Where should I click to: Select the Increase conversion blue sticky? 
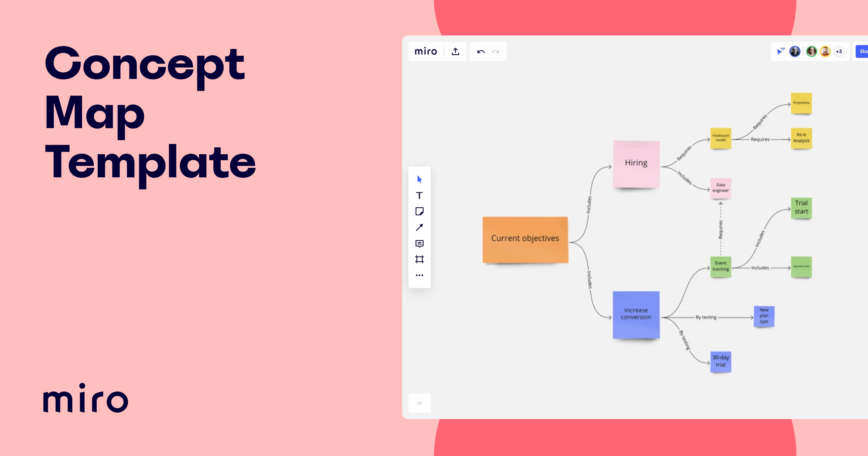pos(636,314)
